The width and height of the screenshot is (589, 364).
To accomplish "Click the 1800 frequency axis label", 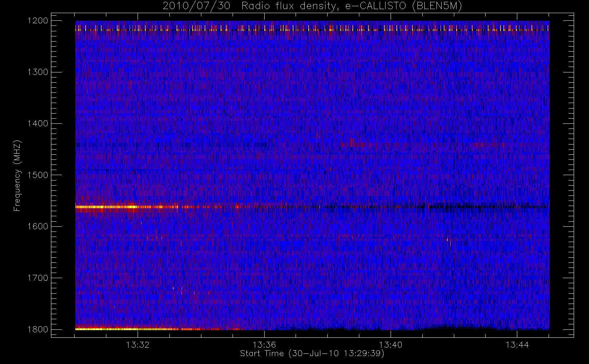I will point(38,329).
